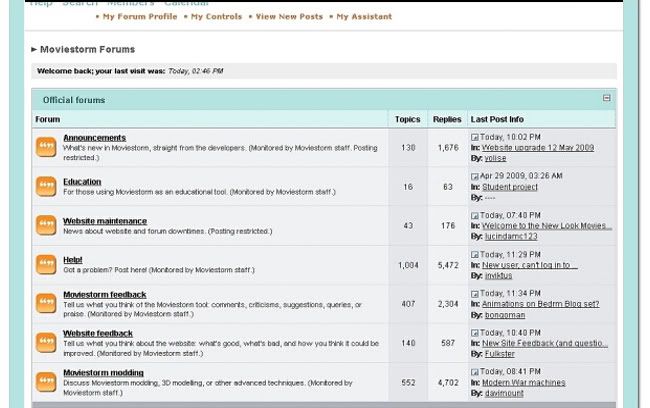650x408 pixels.
Task: Open New Site Feedback topic
Action: click(x=545, y=343)
